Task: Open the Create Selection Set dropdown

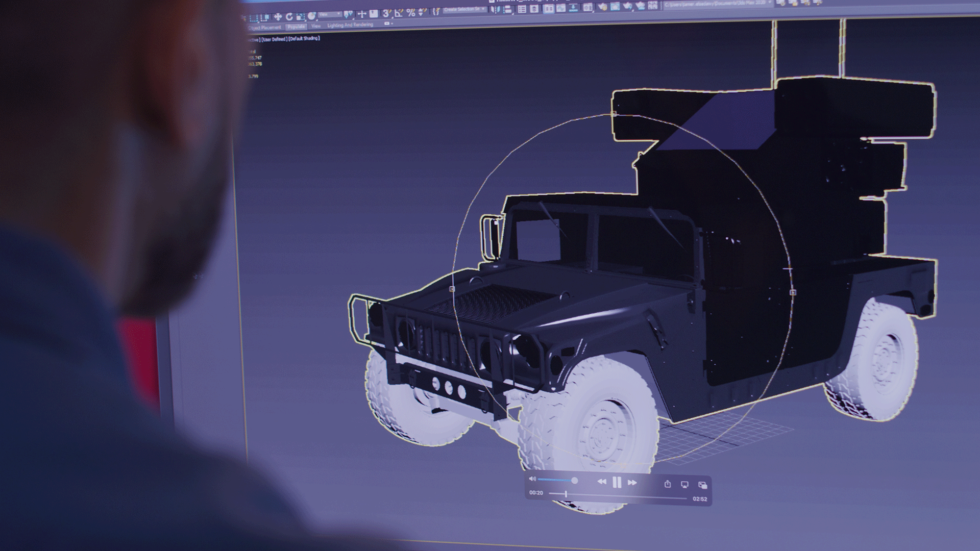Action: [465, 9]
